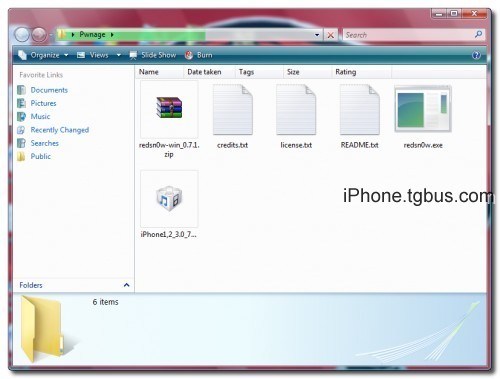Screen dimensions: 500x379
Task: Click the large folder icon in details pane
Action: click(42, 329)
